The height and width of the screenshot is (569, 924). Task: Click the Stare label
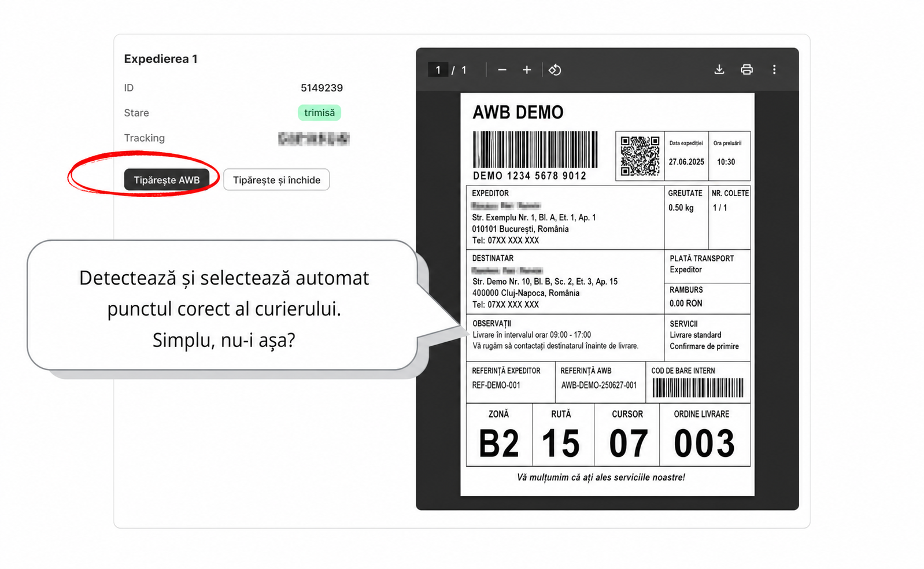[x=136, y=113]
